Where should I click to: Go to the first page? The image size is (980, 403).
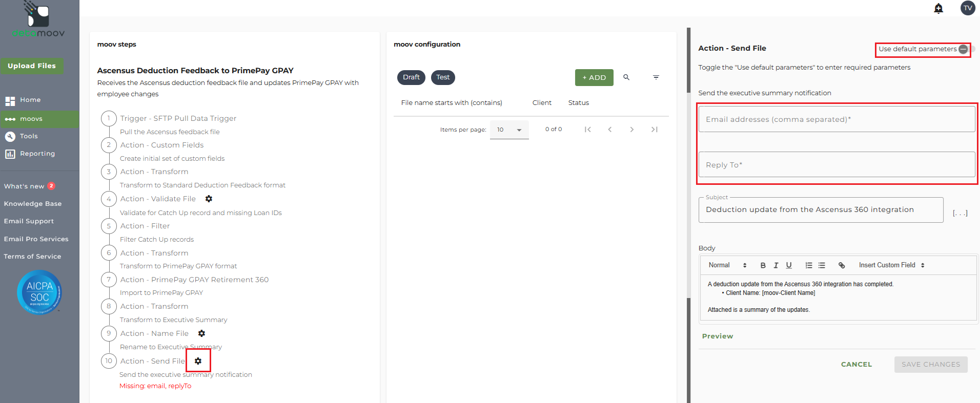point(588,130)
